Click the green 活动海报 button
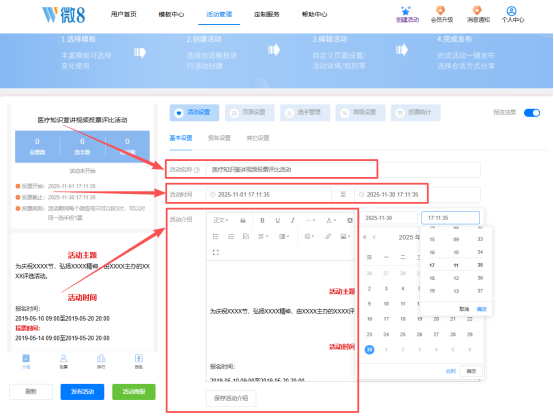This screenshot has width=554, height=417. [x=134, y=392]
